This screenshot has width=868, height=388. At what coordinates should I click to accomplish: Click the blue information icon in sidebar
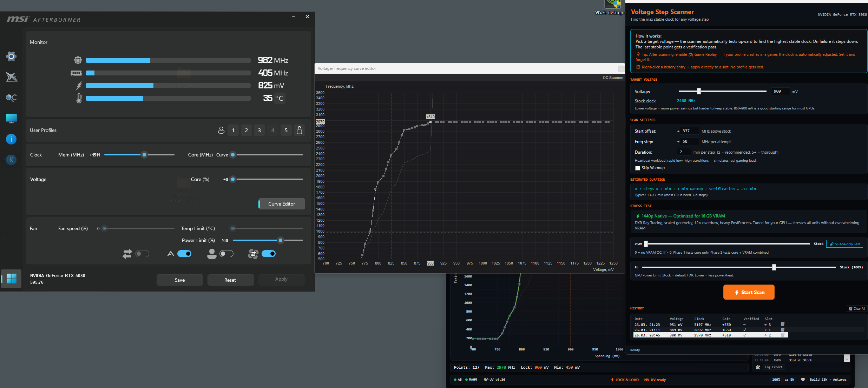pyautogui.click(x=11, y=139)
